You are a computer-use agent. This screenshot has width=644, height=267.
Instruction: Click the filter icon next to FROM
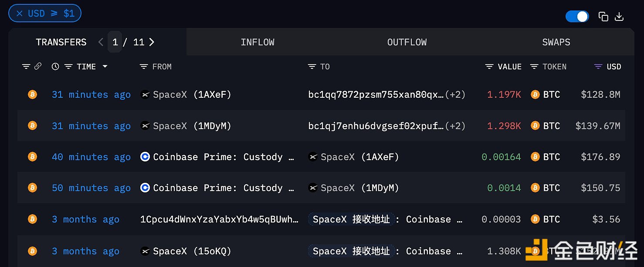coord(144,67)
